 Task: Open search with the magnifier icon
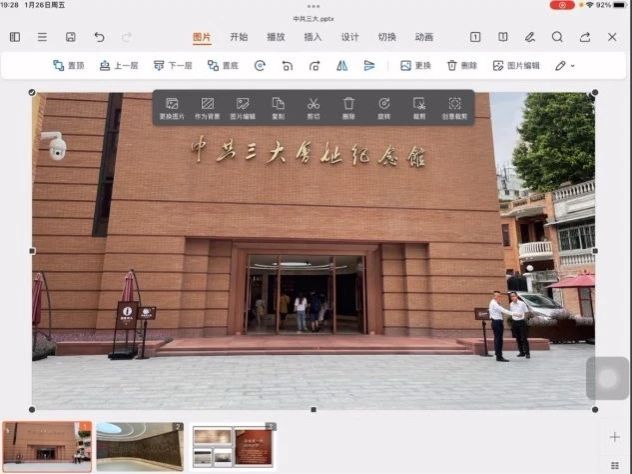click(x=557, y=37)
